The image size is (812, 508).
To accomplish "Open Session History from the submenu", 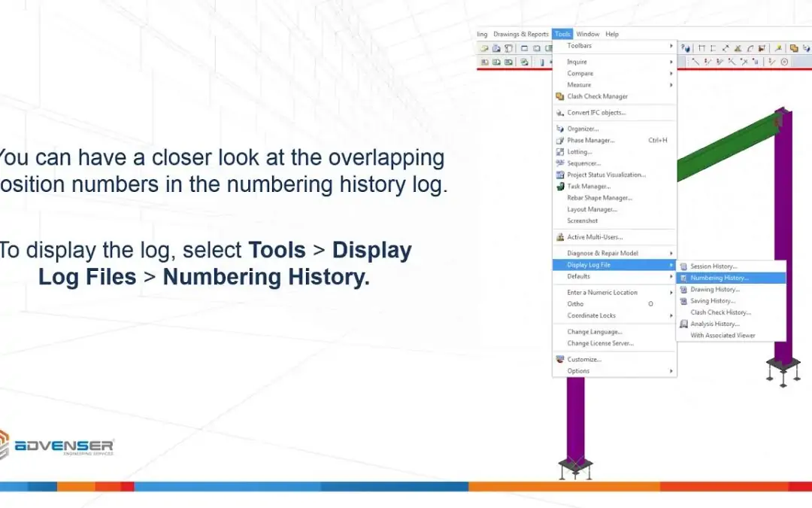I will pyautogui.click(x=713, y=266).
